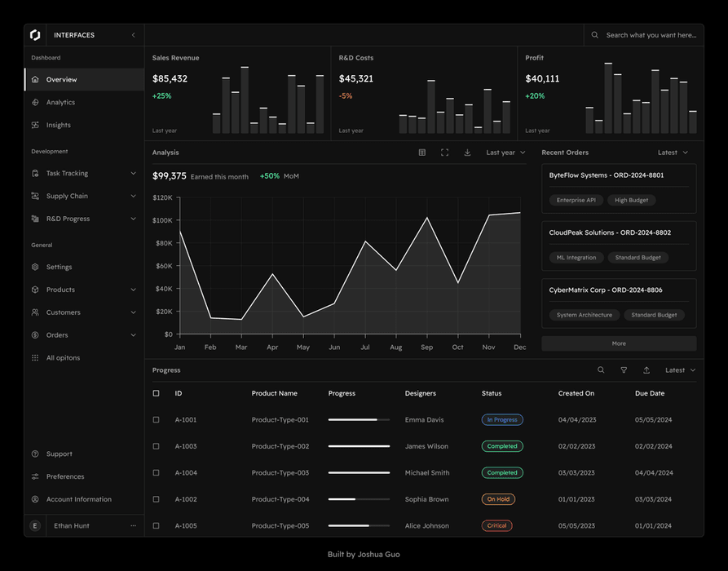The height and width of the screenshot is (571, 728).
Task: Focus the search field in the top bar
Action: point(651,35)
